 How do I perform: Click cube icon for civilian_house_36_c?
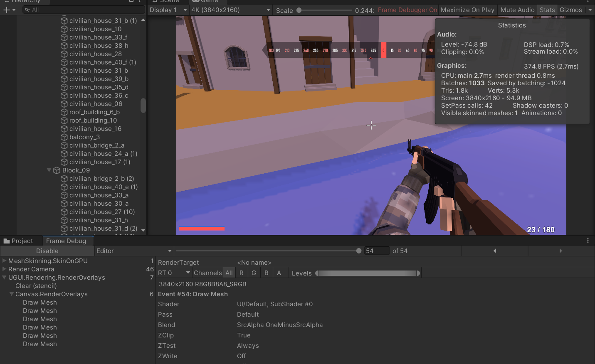coord(64,96)
